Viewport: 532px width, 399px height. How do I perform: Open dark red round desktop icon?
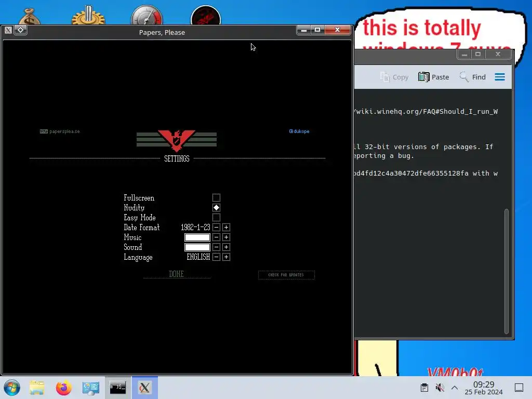[x=206, y=15]
